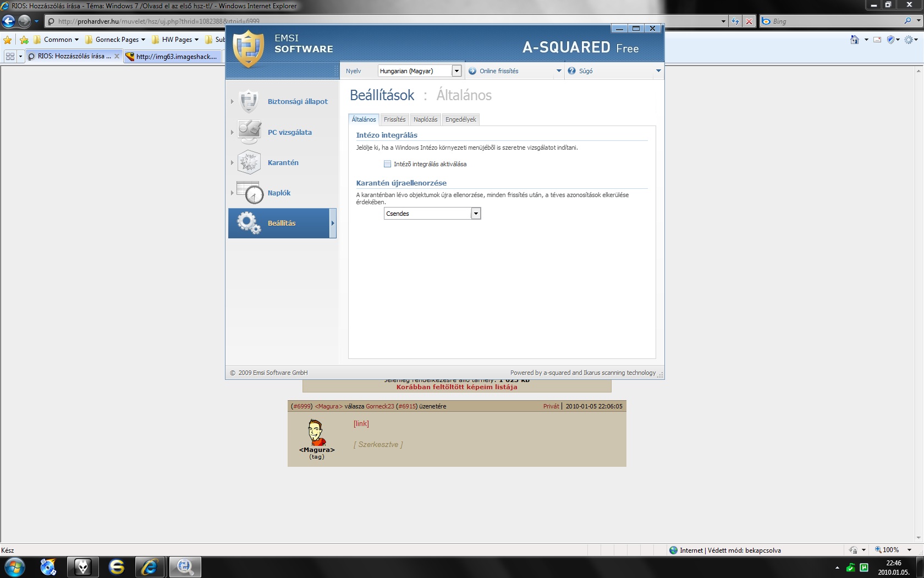Expand the HW Pages favorites folder

point(175,40)
